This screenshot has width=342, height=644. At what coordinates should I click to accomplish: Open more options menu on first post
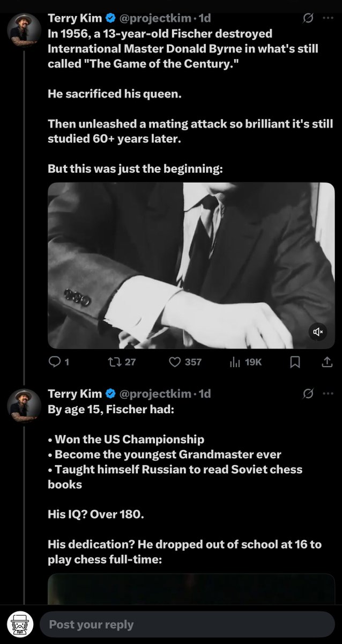tap(328, 18)
